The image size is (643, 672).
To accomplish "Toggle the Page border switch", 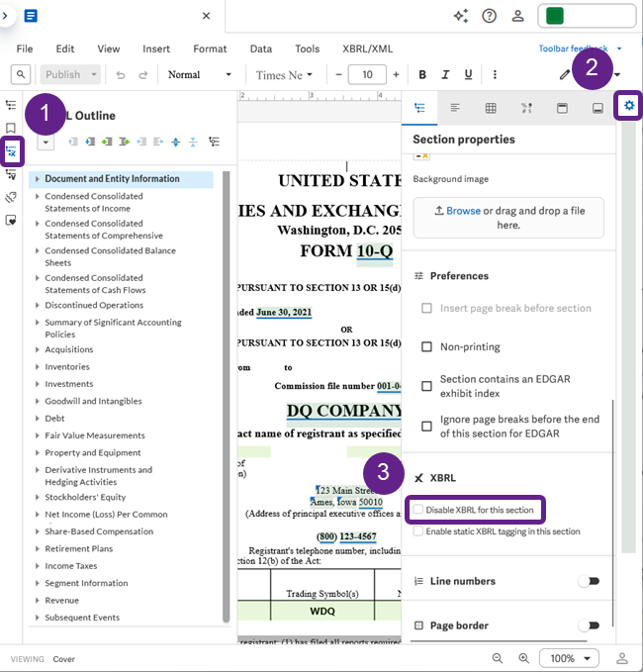I will (589, 625).
